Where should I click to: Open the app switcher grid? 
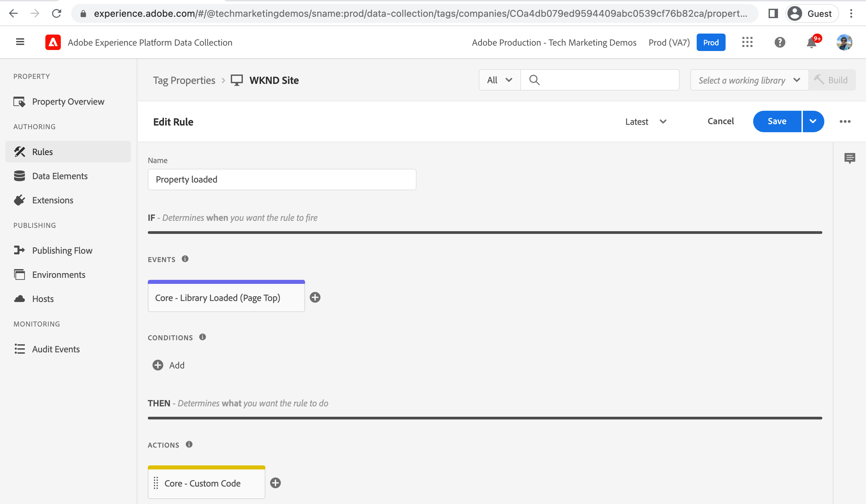click(x=747, y=42)
